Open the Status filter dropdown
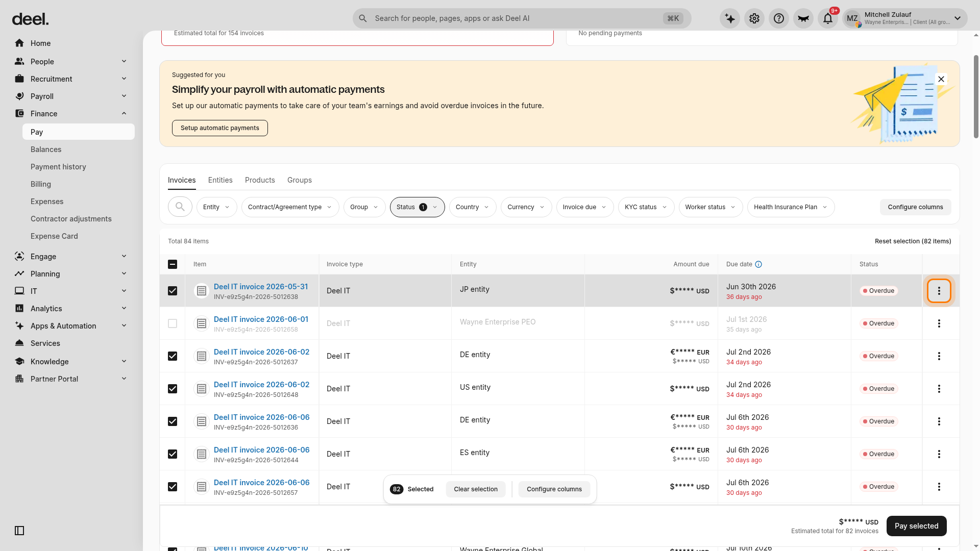 click(x=417, y=207)
